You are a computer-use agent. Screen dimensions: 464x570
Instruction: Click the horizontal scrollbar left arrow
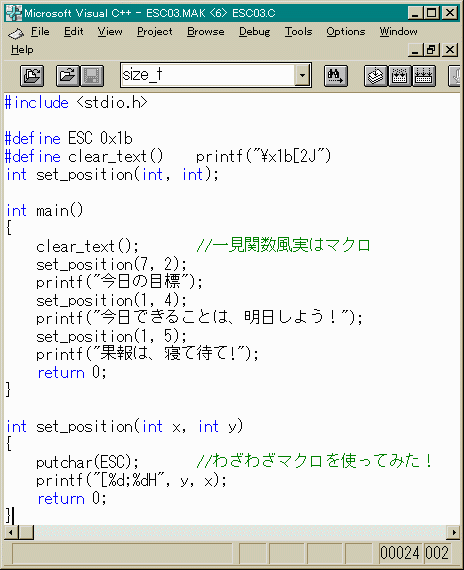11,533
